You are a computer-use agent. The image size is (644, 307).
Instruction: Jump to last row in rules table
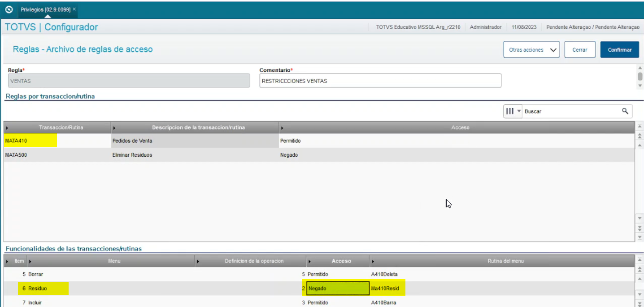640,237
